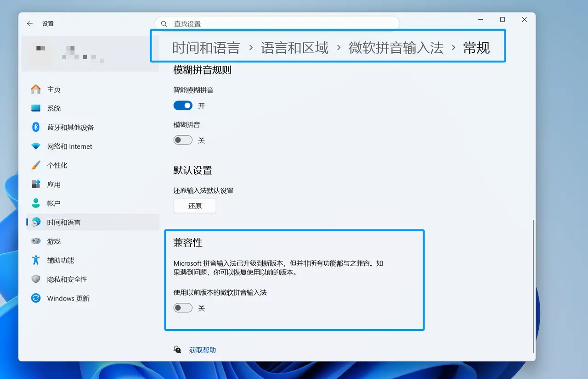Go back using the back arrow
The height and width of the screenshot is (379, 588).
pyautogui.click(x=30, y=23)
